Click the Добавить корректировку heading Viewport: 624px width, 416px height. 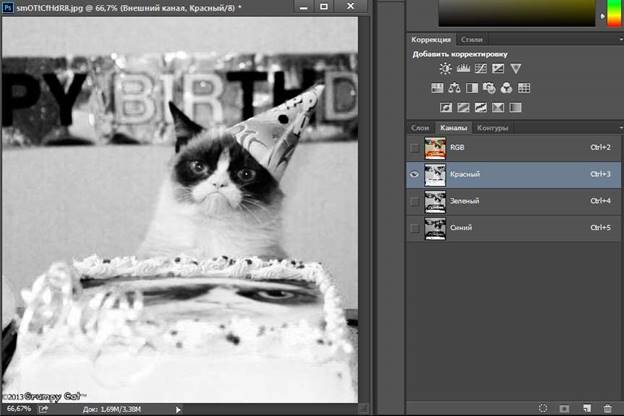coord(460,54)
